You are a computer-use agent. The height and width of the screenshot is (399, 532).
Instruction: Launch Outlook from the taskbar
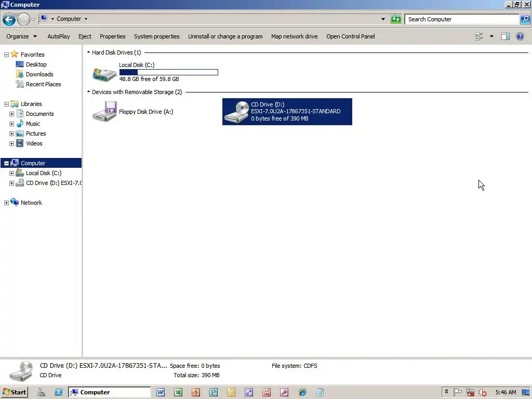[x=231, y=392]
